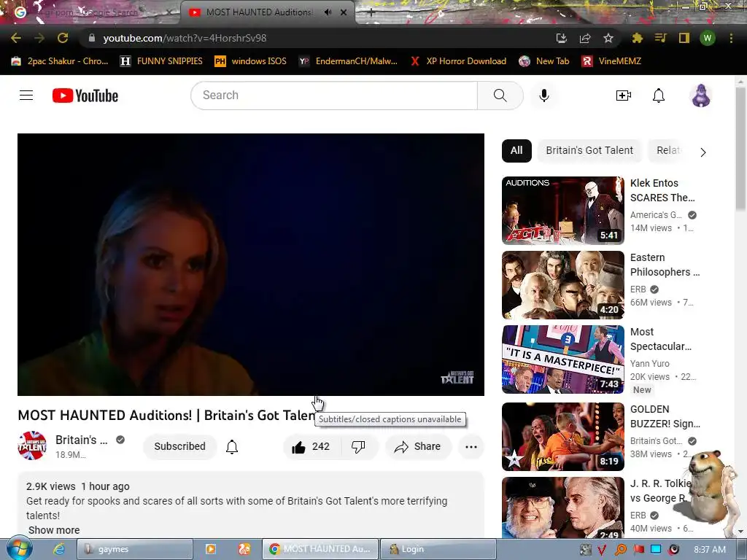Toggle the Subscribed button
This screenshot has width=747, height=560.
tap(179, 446)
